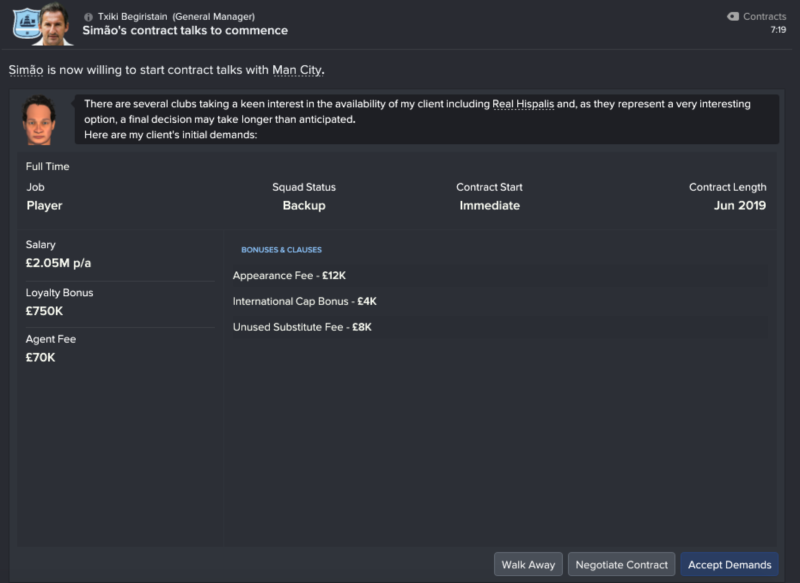Walk away from the contract talks

(x=528, y=564)
